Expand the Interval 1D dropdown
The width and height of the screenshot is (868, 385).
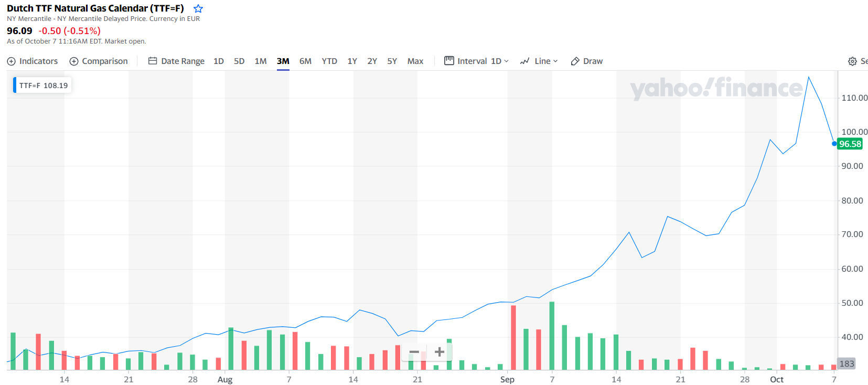(x=476, y=61)
